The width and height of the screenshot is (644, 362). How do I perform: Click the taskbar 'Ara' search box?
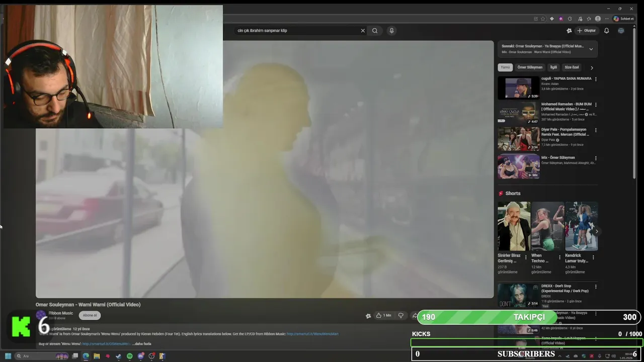[x=42, y=356]
